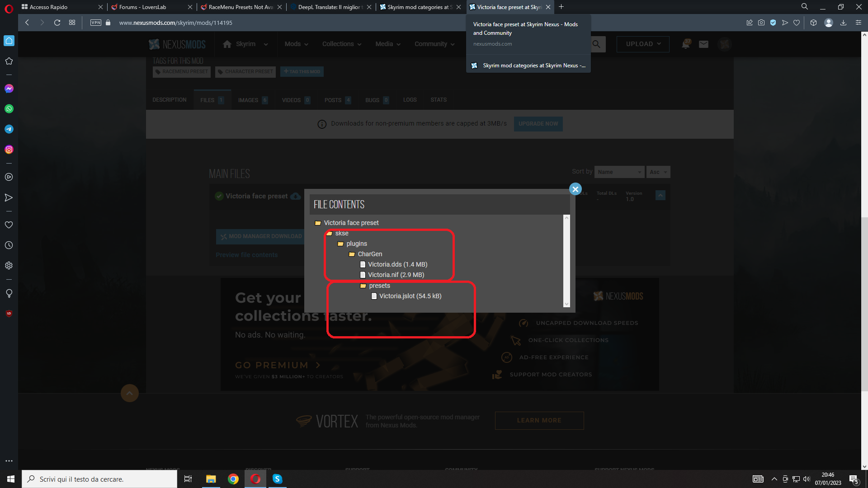
Task: Select Victoria.jslot file in tree
Action: pos(406,296)
